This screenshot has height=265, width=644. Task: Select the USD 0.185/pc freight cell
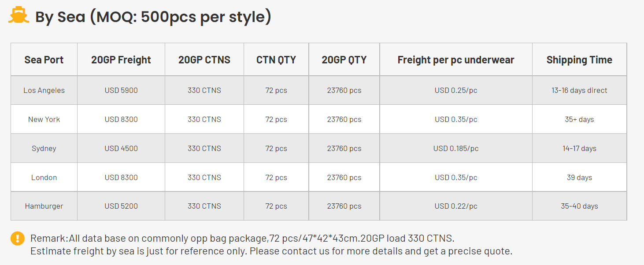coord(456,148)
